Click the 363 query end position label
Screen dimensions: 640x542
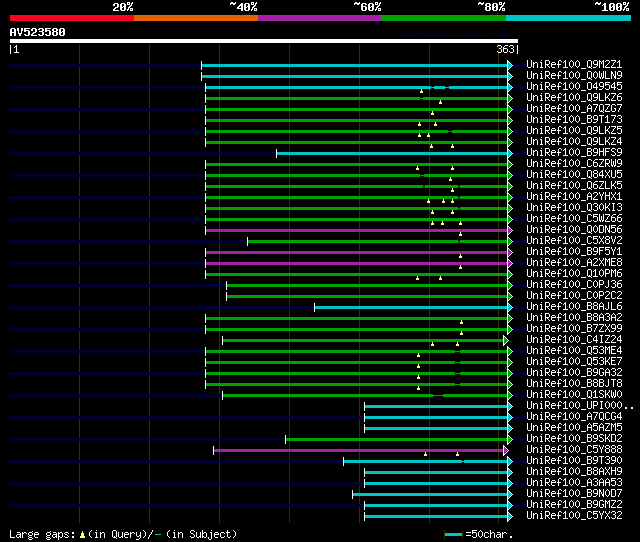coord(505,49)
